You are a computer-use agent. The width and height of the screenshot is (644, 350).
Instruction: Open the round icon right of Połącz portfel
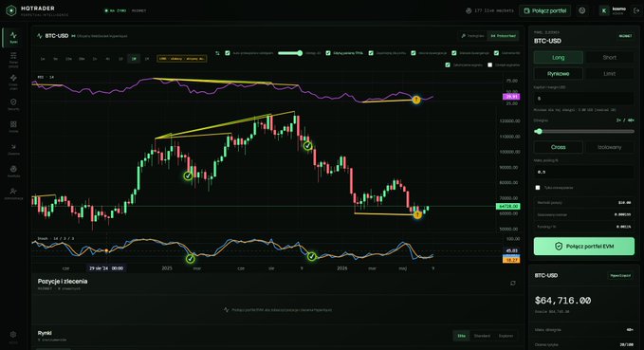(582, 10)
